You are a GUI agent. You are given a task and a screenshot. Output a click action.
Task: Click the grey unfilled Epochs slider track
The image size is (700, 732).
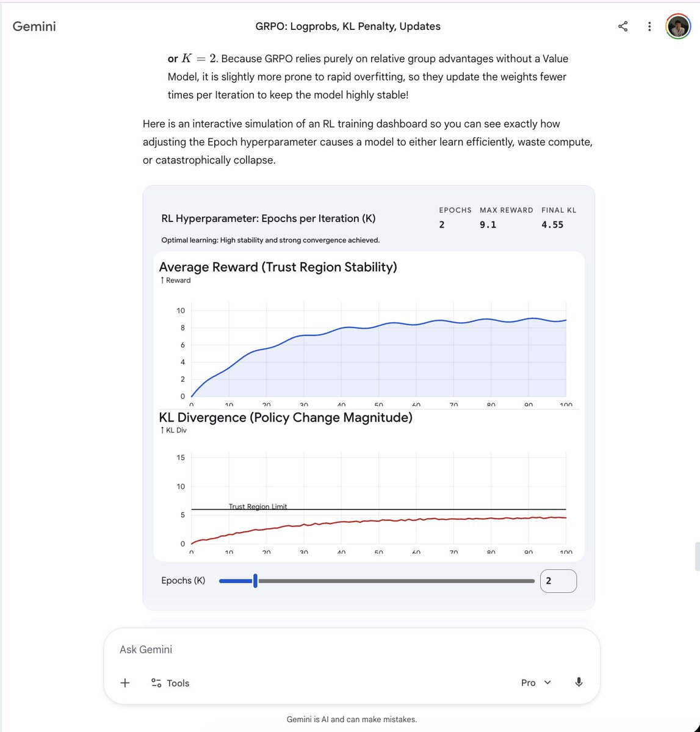(397, 581)
